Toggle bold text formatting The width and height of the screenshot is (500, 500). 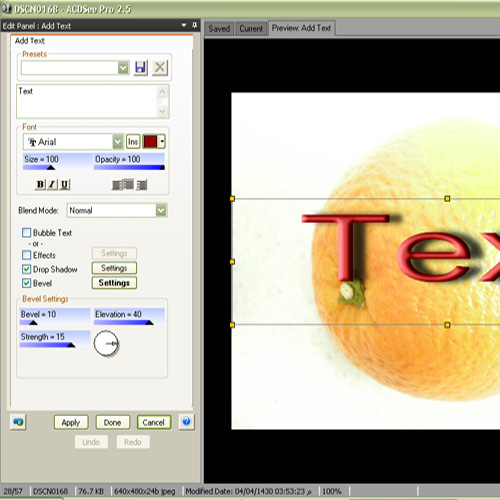[40, 184]
